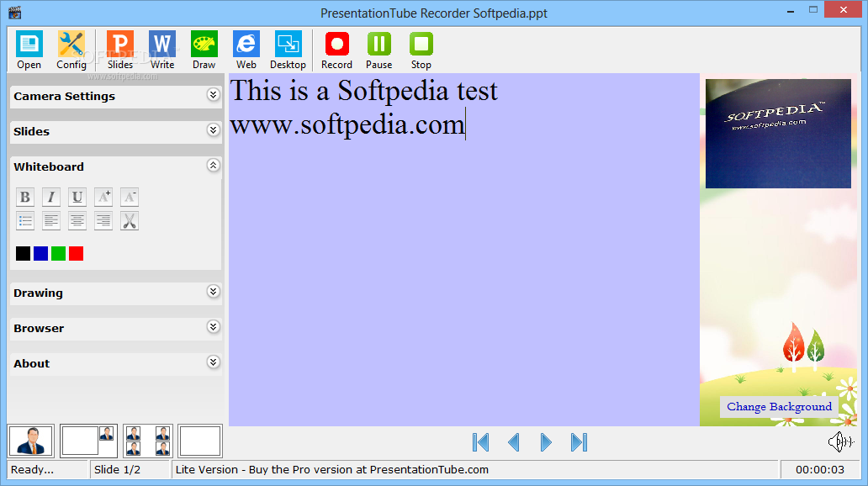Image resolution: width=868 pixels, height=486 pixels.
Task: Open the Web browser tool
Action: click(246, 50)
